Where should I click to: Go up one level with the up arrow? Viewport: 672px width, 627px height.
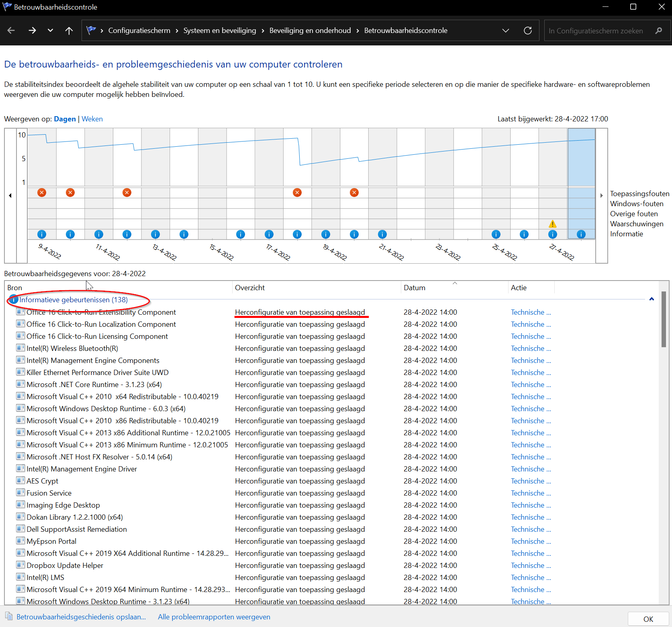69,31
